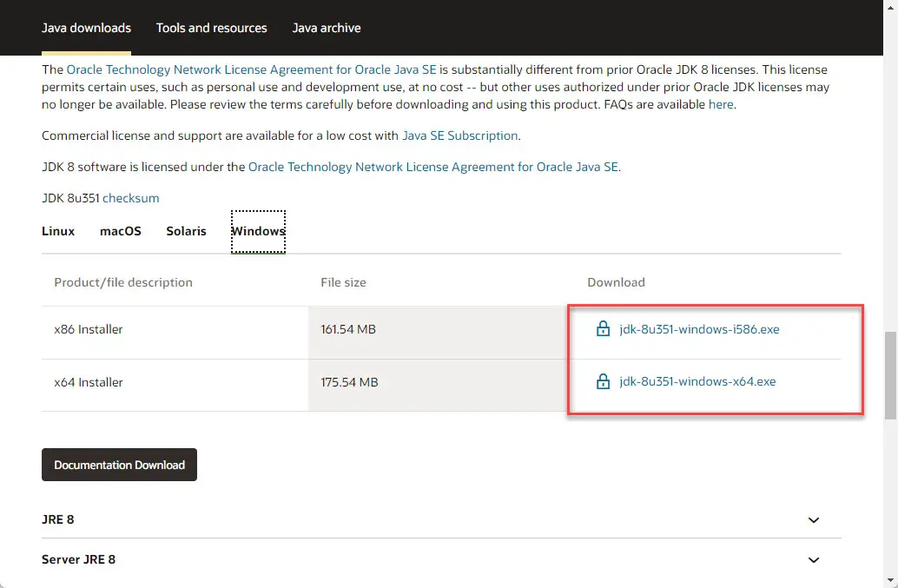The image size is (898, 588).
Task: Select the Windows platform tab
Action: (x=258, y=231)
